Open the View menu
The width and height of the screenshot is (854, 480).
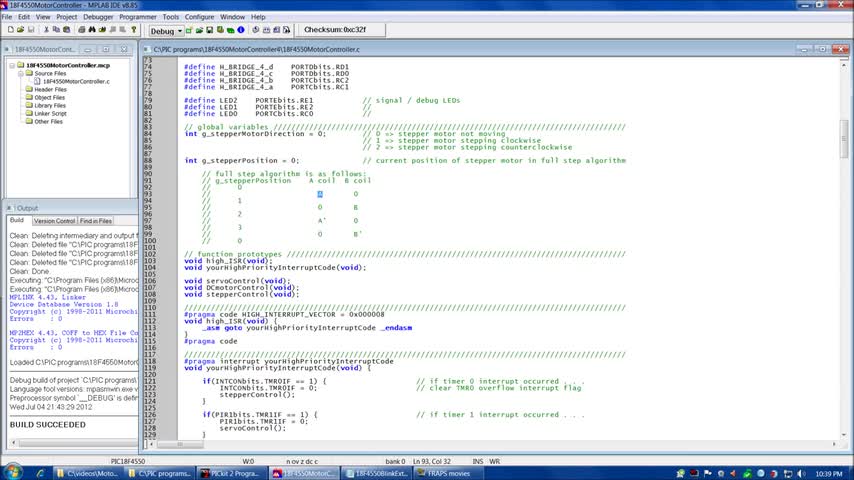click(43, 17)
